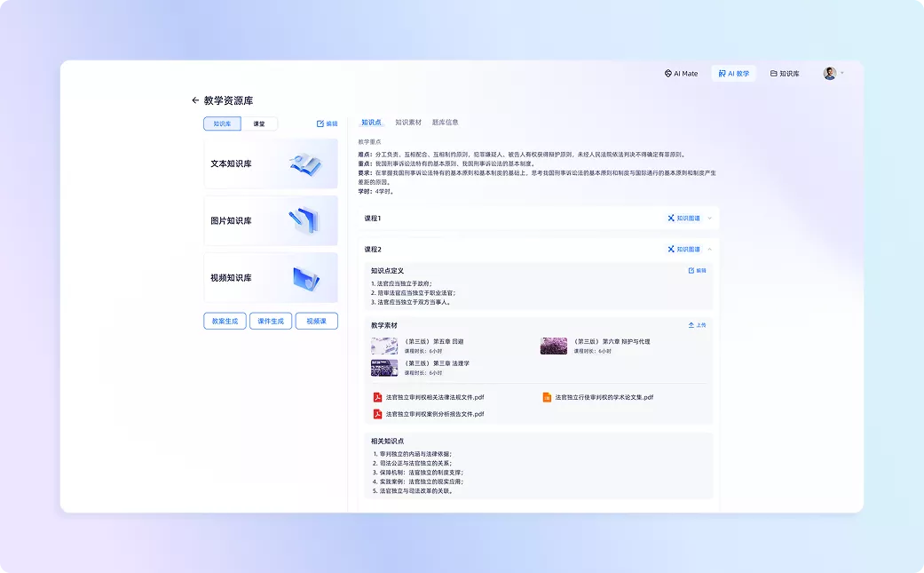Open the dropdown arrow next to avatar
The image size is (924, 573).
coord(842,73)
